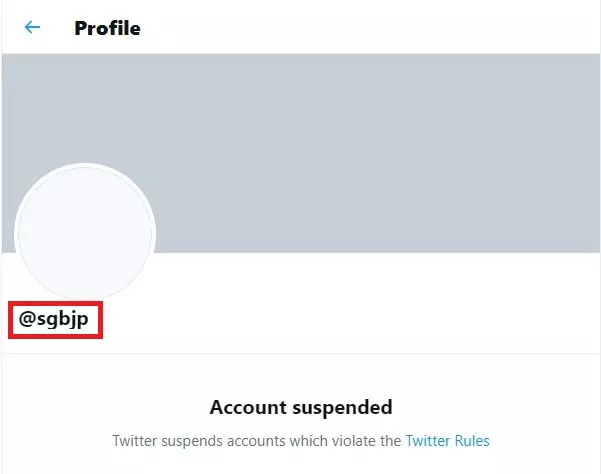Click the "Profile" header title
This screenshot has height=474, width=601.
pyautogui.click(x=107, y=28)
